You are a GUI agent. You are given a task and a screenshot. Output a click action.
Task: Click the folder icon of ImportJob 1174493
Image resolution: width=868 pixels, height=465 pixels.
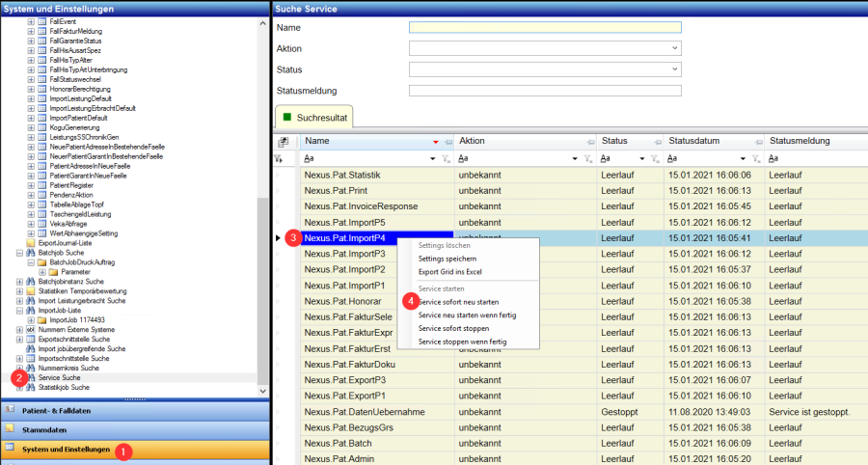(42, 319)
